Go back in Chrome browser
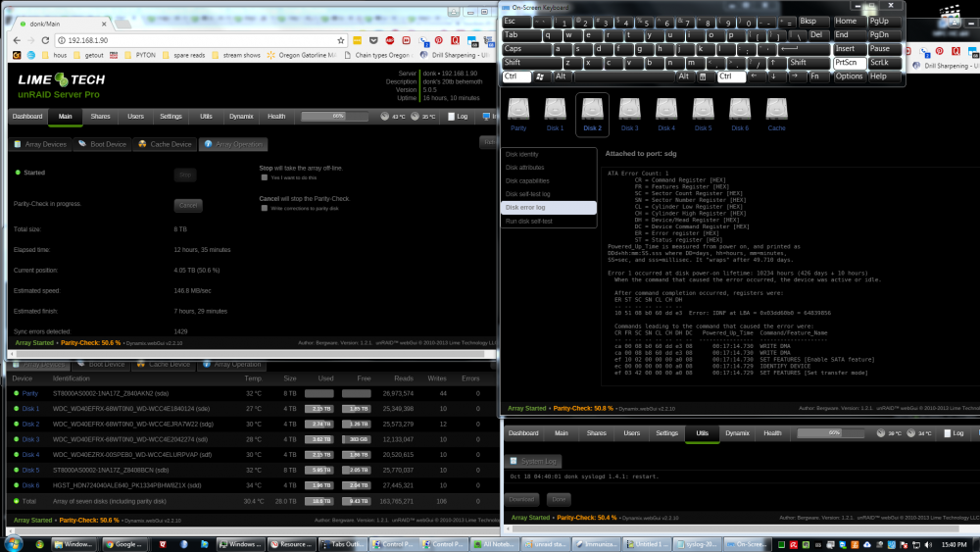 click(x=17, y=40)
